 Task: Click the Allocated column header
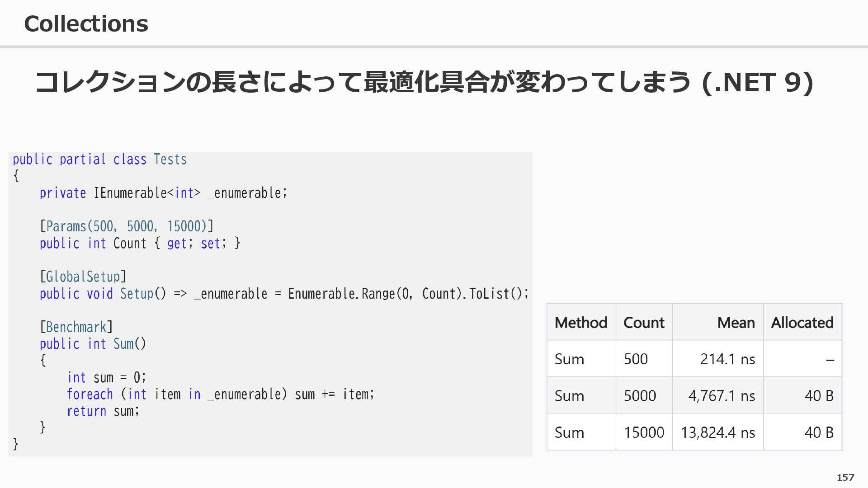click(802, 323)
